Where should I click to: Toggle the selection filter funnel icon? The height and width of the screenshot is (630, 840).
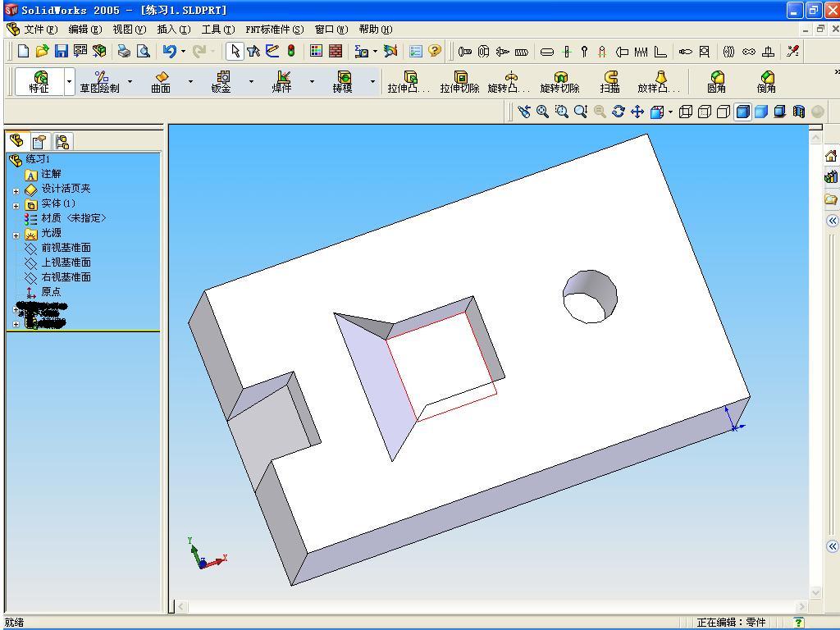tap(253, 52)
